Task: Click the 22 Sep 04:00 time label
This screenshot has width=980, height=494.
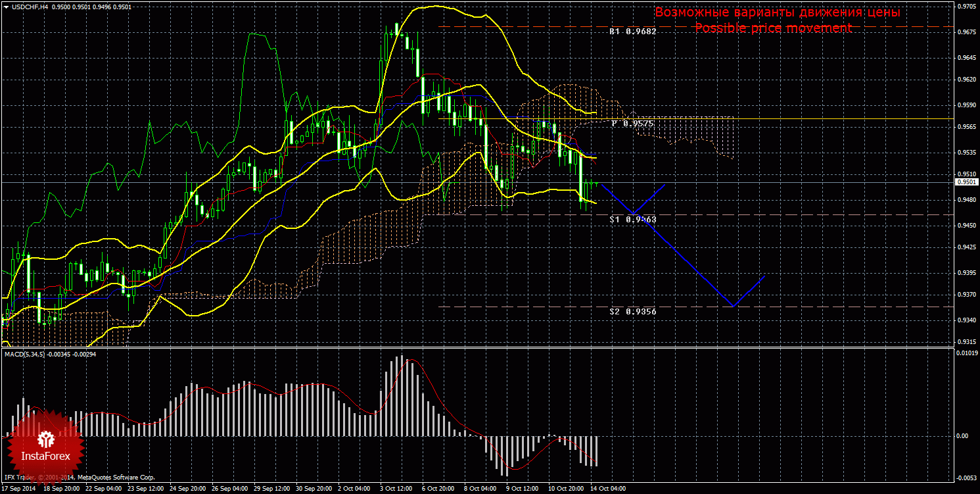Action: pos(103,489)
